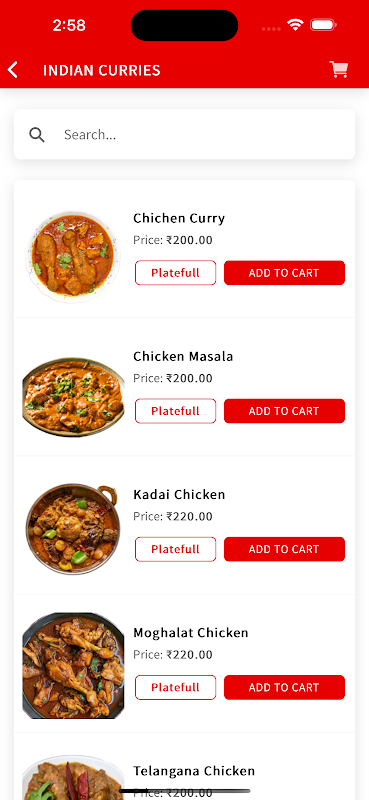Select Platefull for Chichen Curry
Screen dimensions: 369x800
(x=176, y=273)
